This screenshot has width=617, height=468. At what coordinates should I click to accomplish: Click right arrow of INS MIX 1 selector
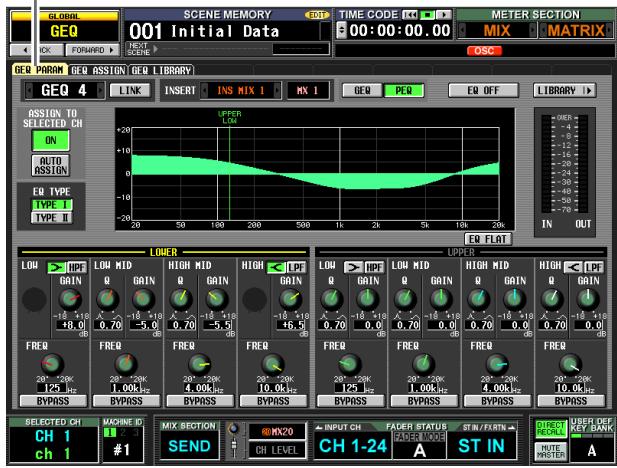tap(277, 91)
